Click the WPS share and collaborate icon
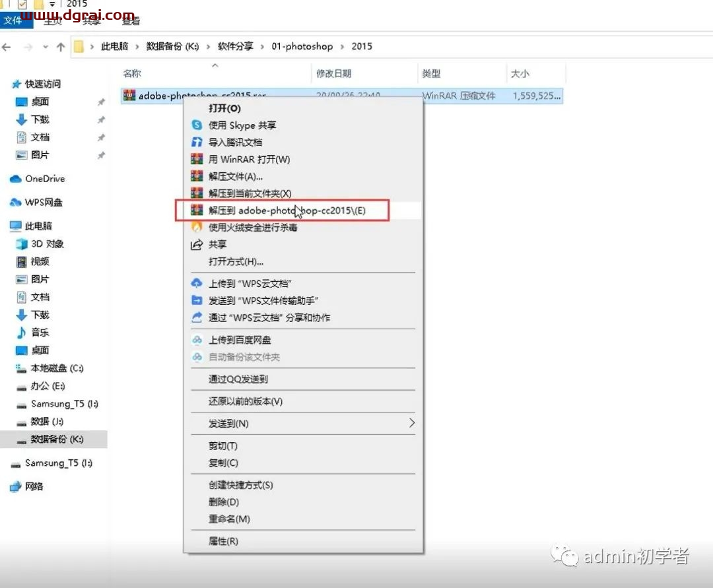 coord(197,317)
